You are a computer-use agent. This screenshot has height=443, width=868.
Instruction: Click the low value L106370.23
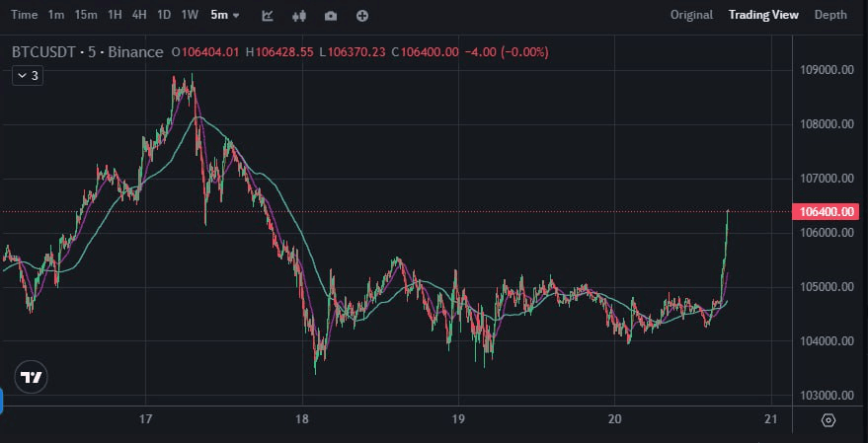(353, 52)
